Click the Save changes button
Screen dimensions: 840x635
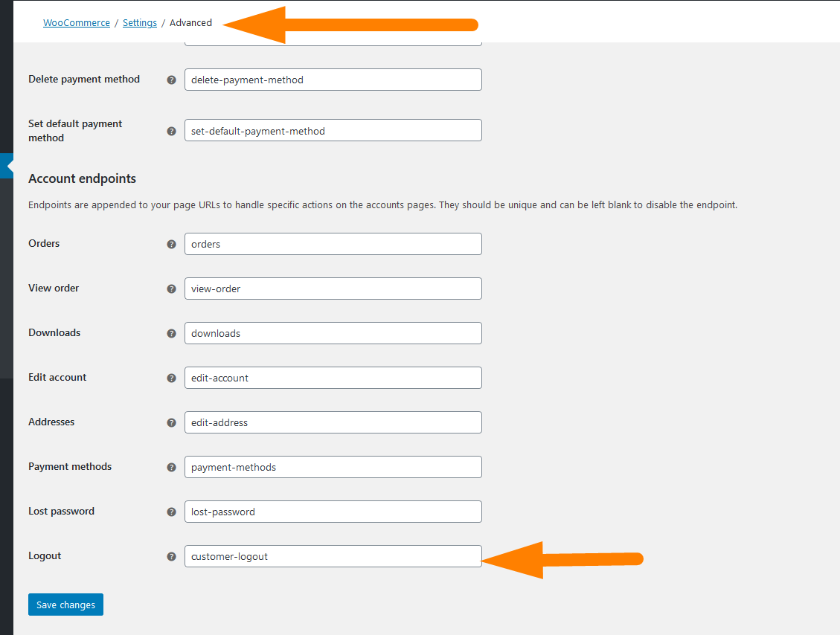66,605
